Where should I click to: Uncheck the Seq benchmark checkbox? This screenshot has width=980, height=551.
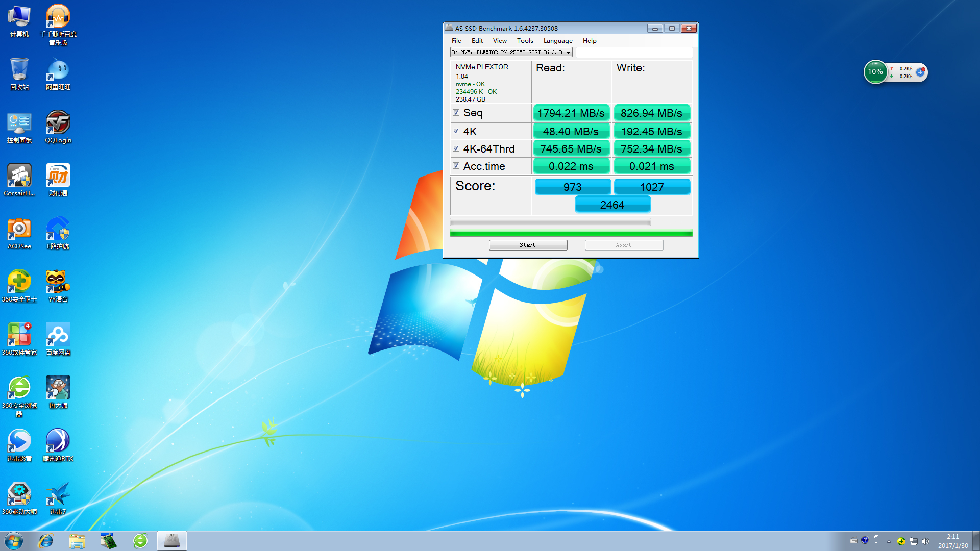(x=456, y=113)
